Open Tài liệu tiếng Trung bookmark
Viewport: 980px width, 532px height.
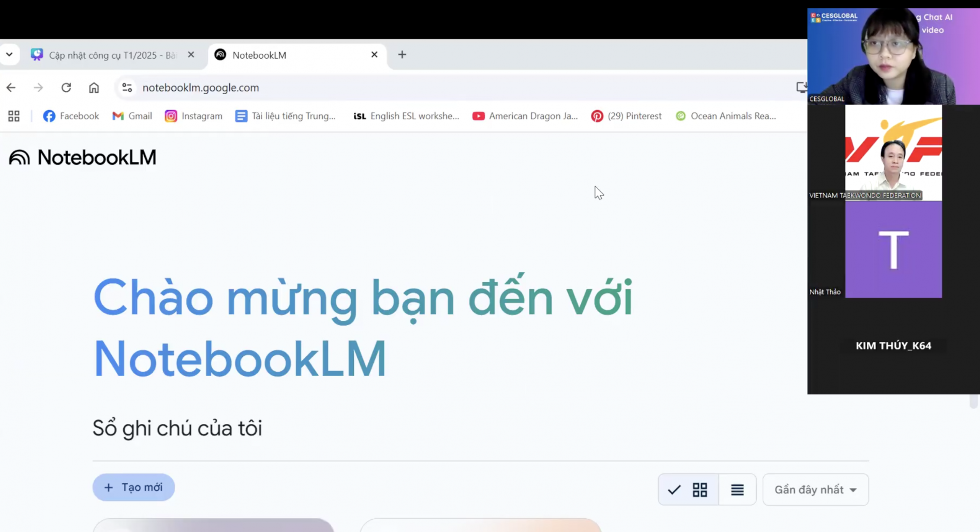pyautogui.click(x=286, y=116)
